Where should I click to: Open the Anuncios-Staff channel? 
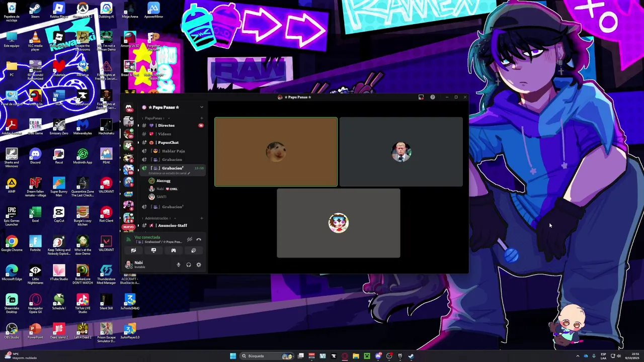[173, 225]
